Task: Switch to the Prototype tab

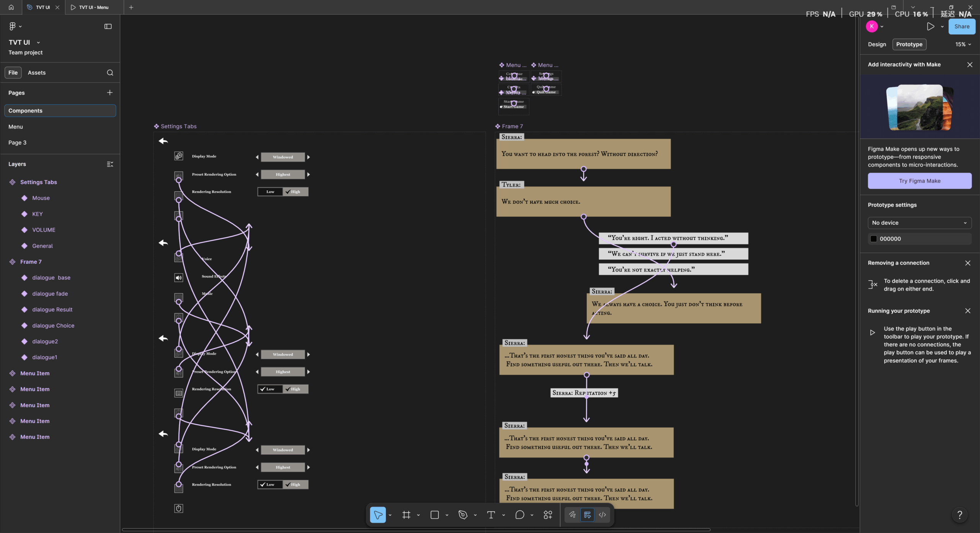Action: 909,44
